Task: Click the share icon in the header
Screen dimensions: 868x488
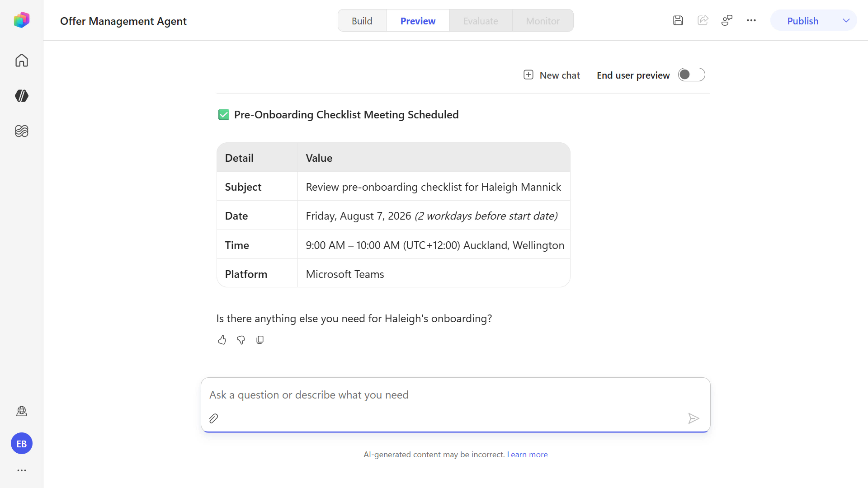Action: click(703, 20)
